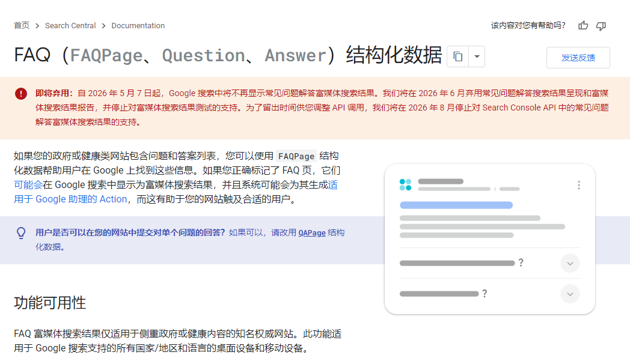
Task: Expand the second question chevron in illustration
Action: point(570,294)
